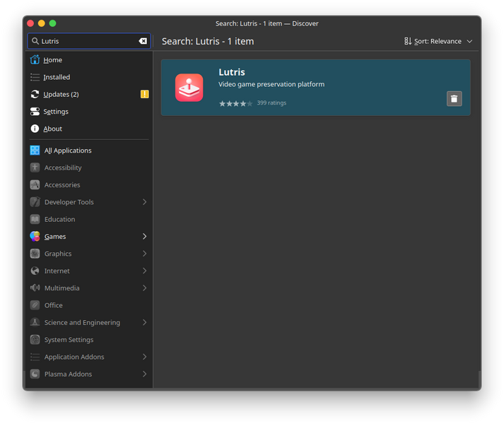Viewport: 504px width, 424px height.
Task: Click 'Video game preservation platform' description
Action: tap(271, 84)
